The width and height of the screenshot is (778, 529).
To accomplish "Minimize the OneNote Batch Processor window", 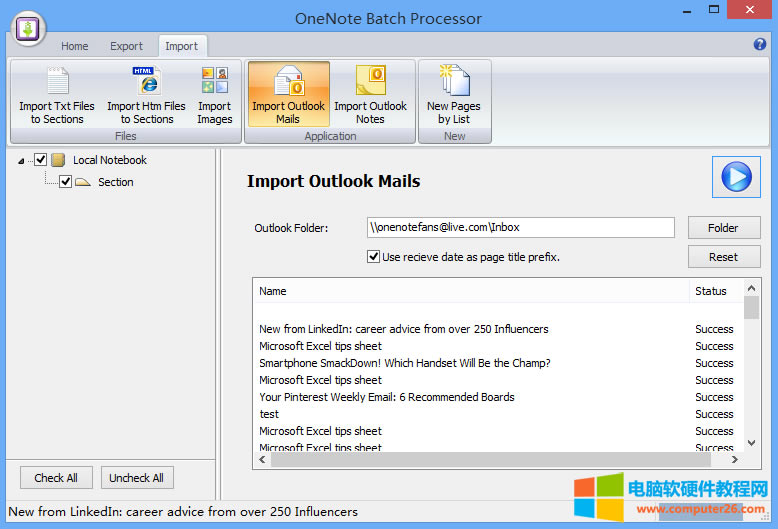I will (687, 10).
